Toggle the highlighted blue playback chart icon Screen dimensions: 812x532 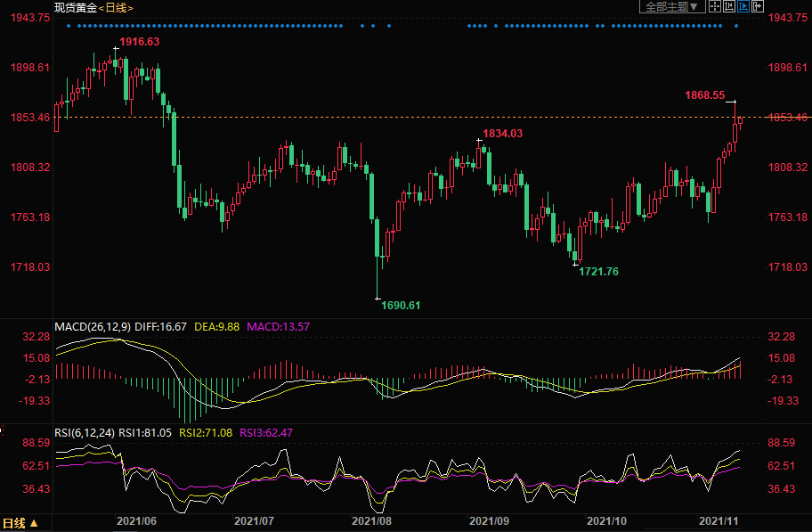[x=743, y=6]
